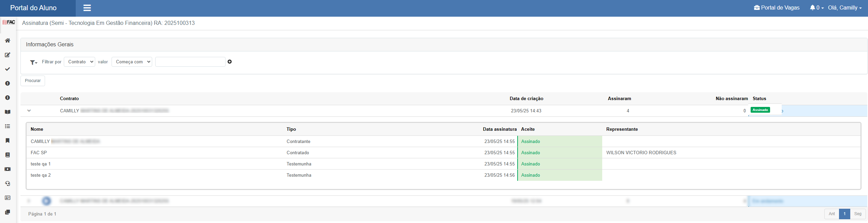Collapse the CAMILLY contract row chevron
868x223 pixels.
click(29, 111)
